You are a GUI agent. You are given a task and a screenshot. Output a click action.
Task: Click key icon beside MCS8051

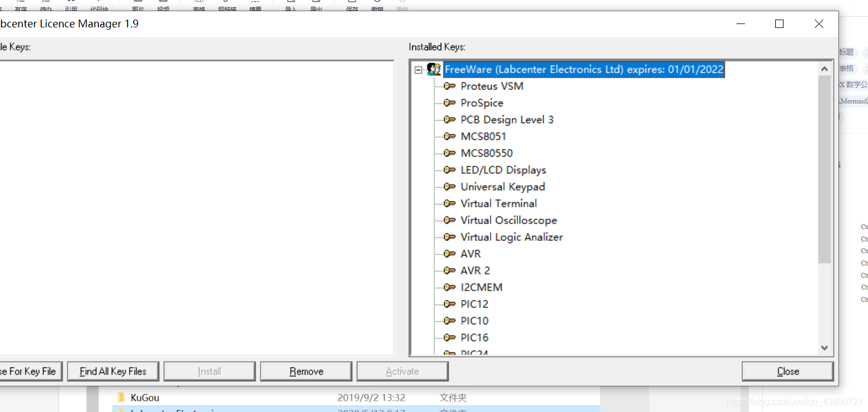click(450, 136)
